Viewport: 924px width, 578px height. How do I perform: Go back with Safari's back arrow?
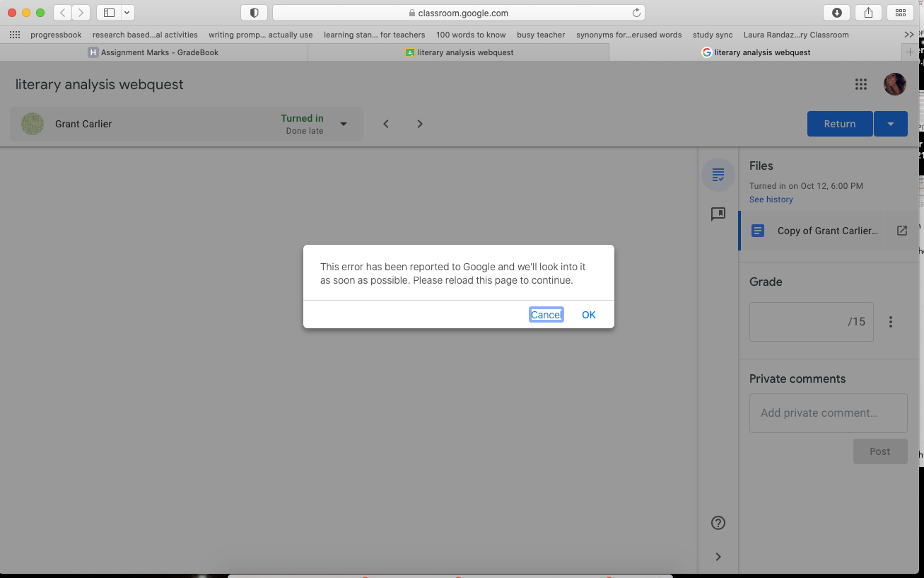(x=63, y=13)
